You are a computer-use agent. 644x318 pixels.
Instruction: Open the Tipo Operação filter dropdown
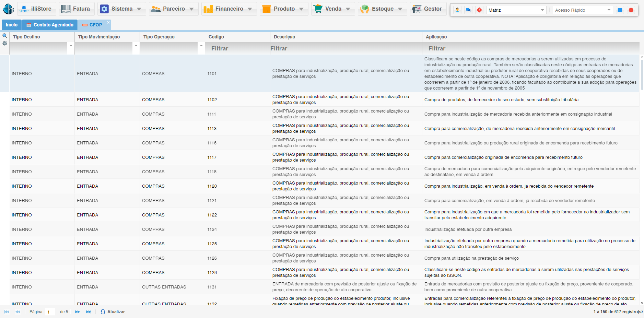(x=201, y=46)
